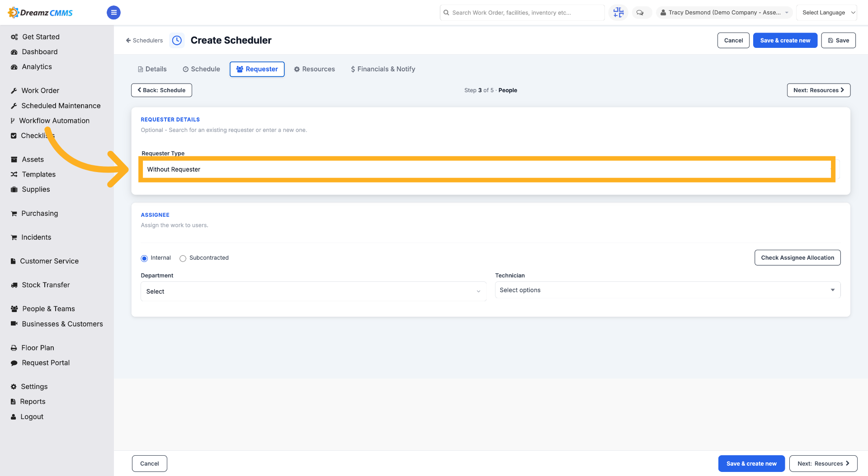Click the clock icon beside Create Scheduler
The image size is (868, 476).
tap(177, 40)
